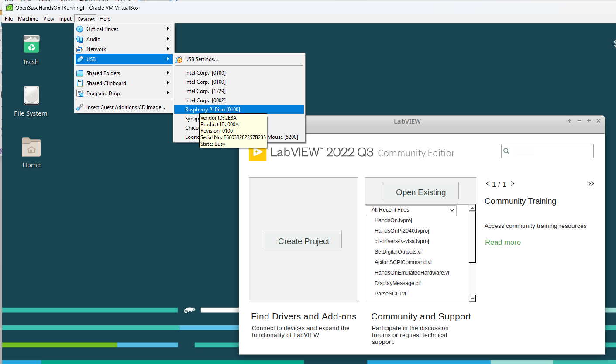Click the Network menu icon
This screenshot has height=364, width=616.
pyautogui.click(x=79, y=49)
